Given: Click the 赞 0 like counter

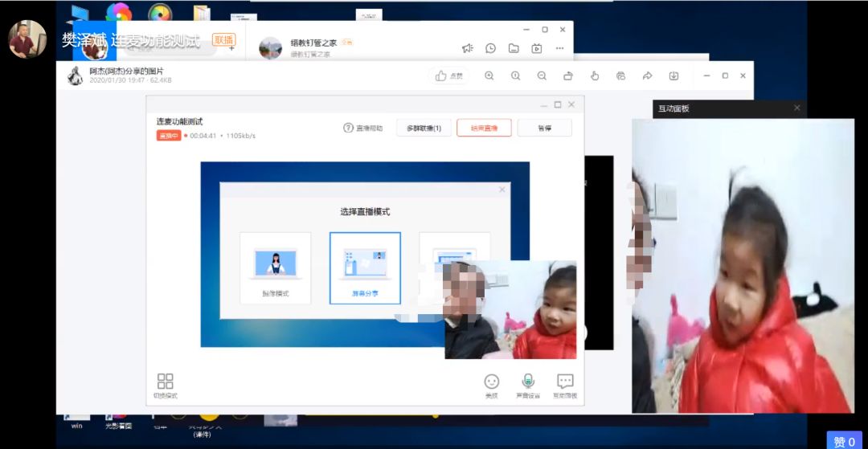Looking at the screenshot, I should tap(844, 441).
